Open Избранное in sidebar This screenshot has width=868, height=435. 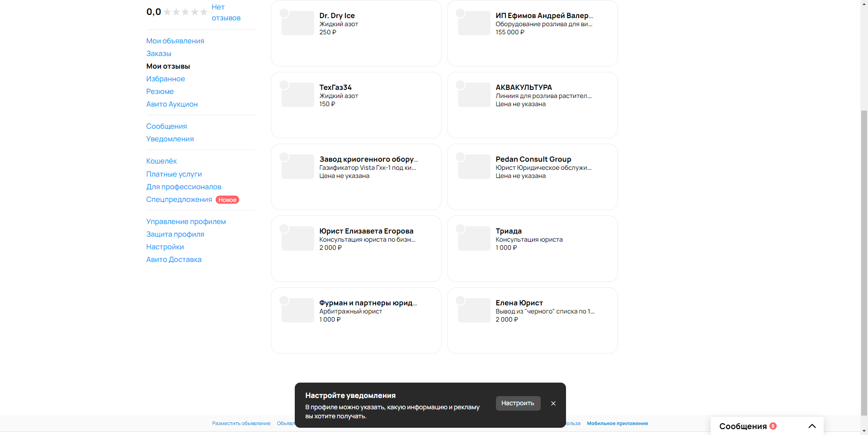coord(165,79)
